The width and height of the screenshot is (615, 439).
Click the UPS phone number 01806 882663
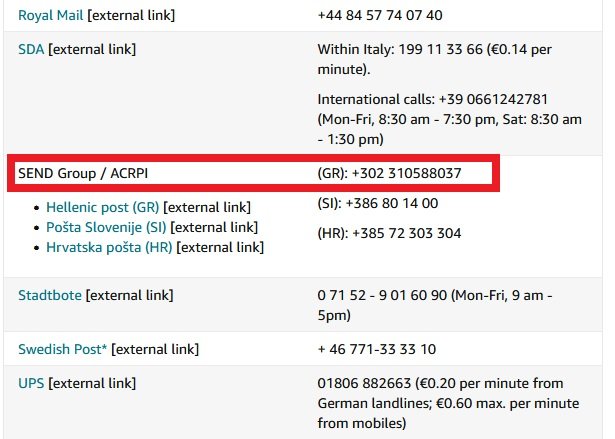(x=364, y=383)
